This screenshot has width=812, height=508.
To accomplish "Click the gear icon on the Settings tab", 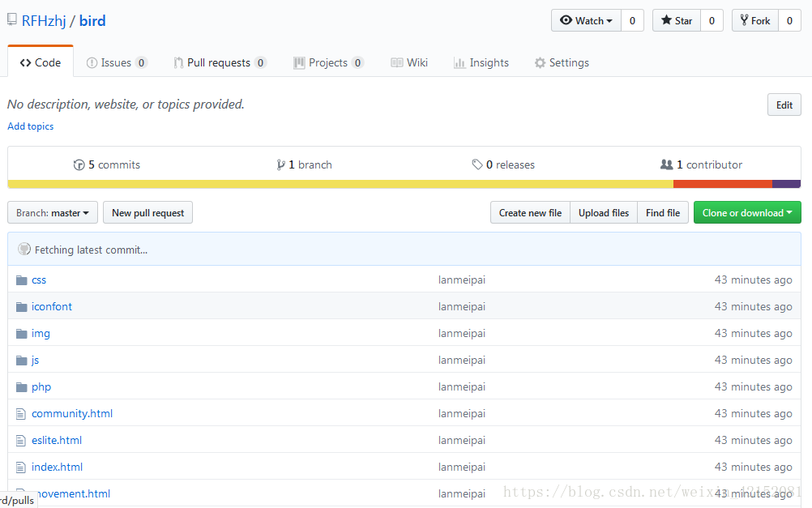I will pyautogui.click(x=541, y=62).
